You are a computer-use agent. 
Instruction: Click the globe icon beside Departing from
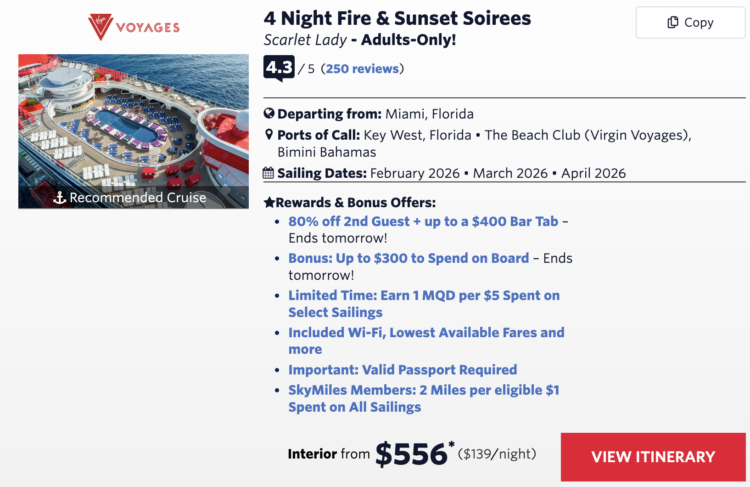pyautogui.click(x=269, y=114)
